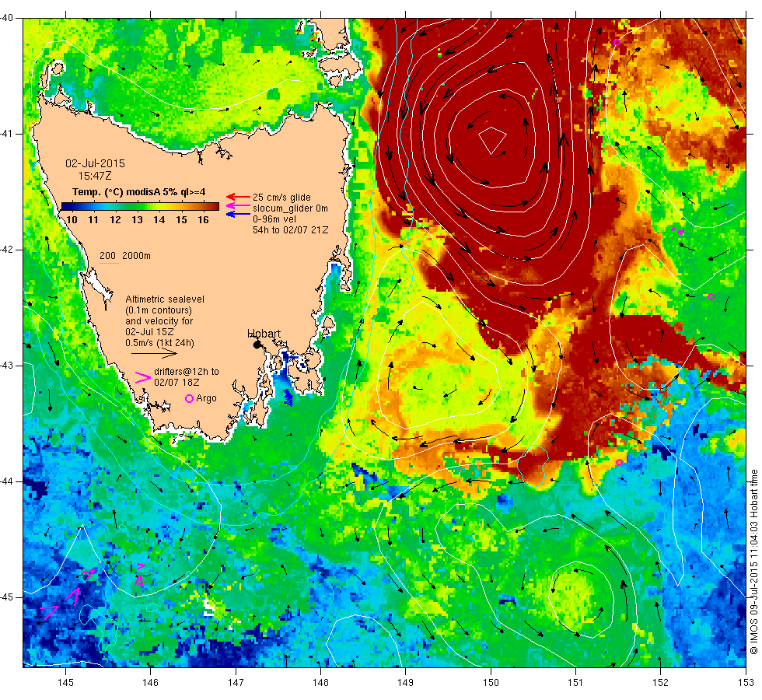Click the 'Hobart' city label
Screen dimensions: 762x700
pyautogui.click(x=264, y=334)
